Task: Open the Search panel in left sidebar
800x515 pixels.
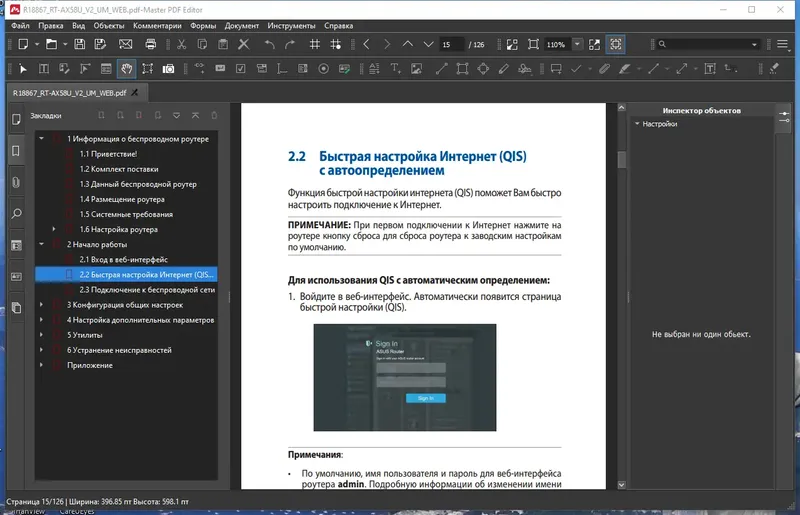Action: pyautogui.click(x=16, y=213)
